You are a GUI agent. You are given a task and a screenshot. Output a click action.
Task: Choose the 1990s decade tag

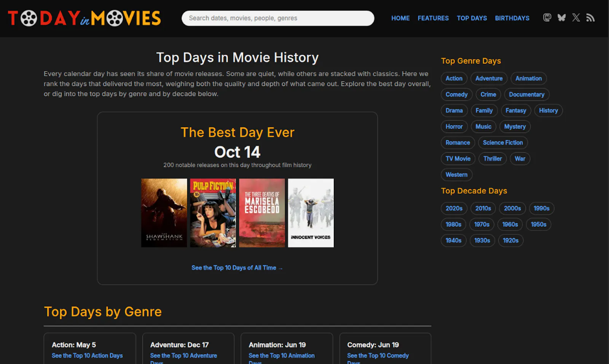coord(541,208)
